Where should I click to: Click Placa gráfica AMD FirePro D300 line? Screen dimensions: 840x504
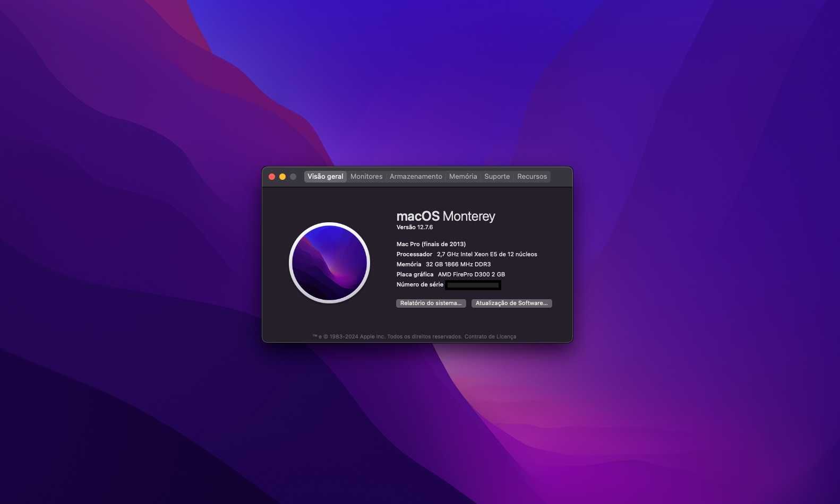(451, 274)
